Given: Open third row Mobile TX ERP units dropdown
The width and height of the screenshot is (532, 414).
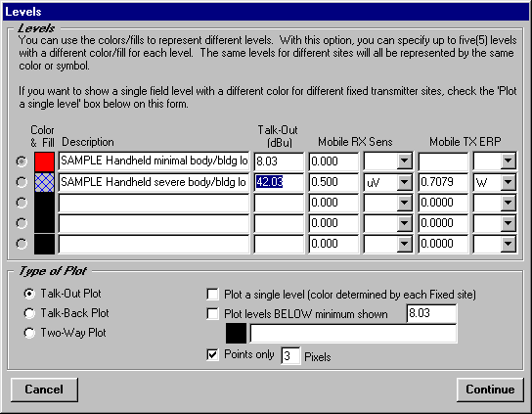Looking at the screenshot, I should coord(508,204).
